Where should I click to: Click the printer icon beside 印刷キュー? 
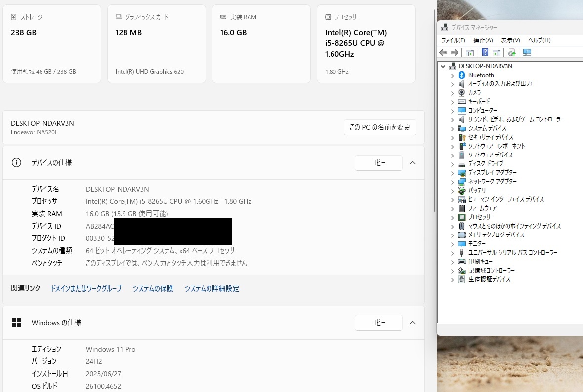pyautogui.click(x=462, y=262)
